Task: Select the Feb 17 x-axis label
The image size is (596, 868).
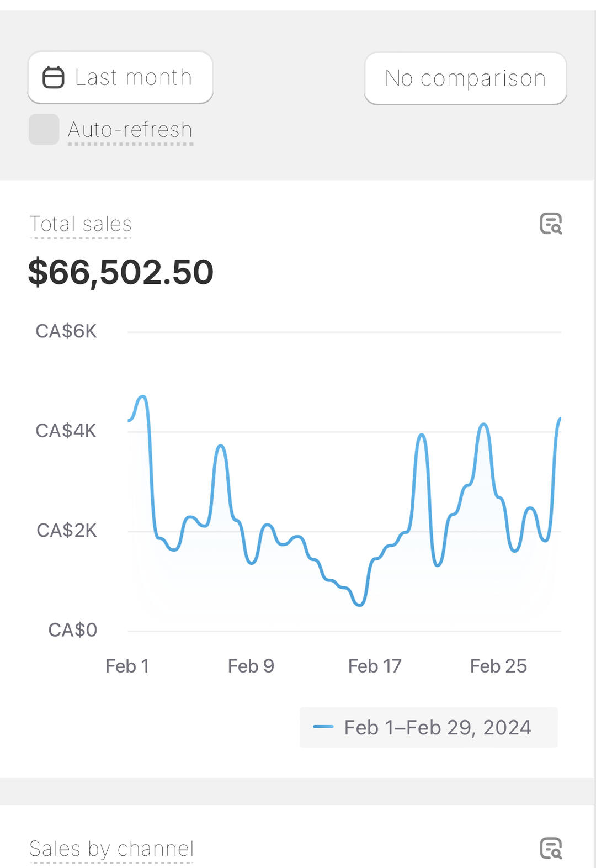Action: point(375,666)
